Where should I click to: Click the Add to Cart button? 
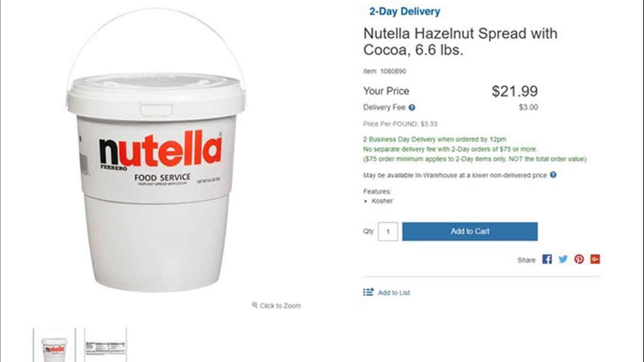click(x=469, y=231)
